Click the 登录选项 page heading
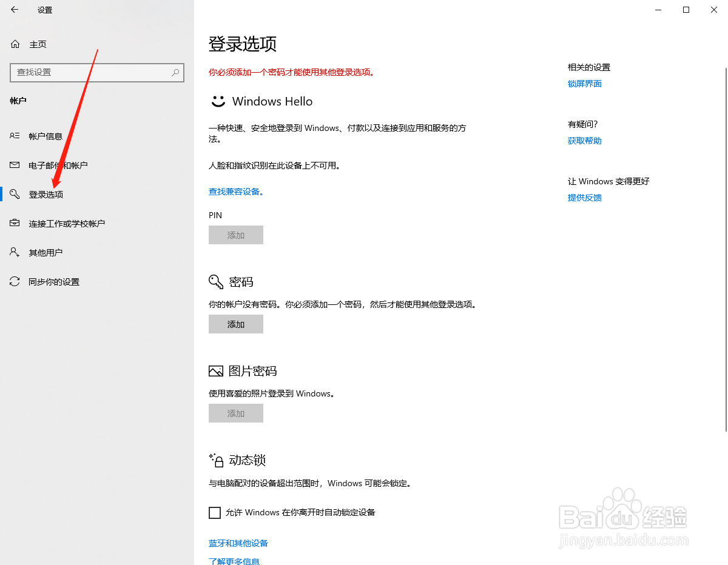 [243, 44]
